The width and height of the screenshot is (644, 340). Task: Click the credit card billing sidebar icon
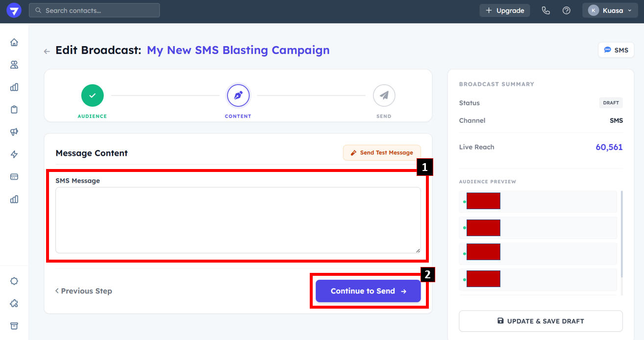tap(14, 176)
